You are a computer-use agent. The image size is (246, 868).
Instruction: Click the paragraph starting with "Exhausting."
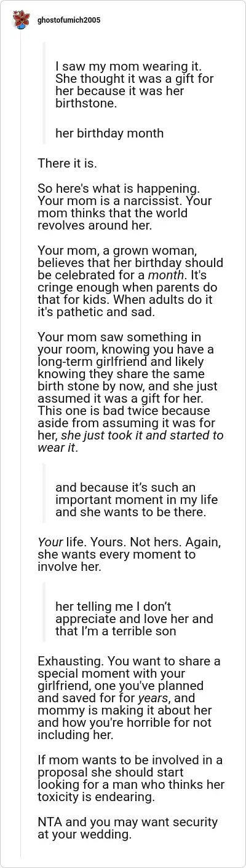click(x=129, y=698)
